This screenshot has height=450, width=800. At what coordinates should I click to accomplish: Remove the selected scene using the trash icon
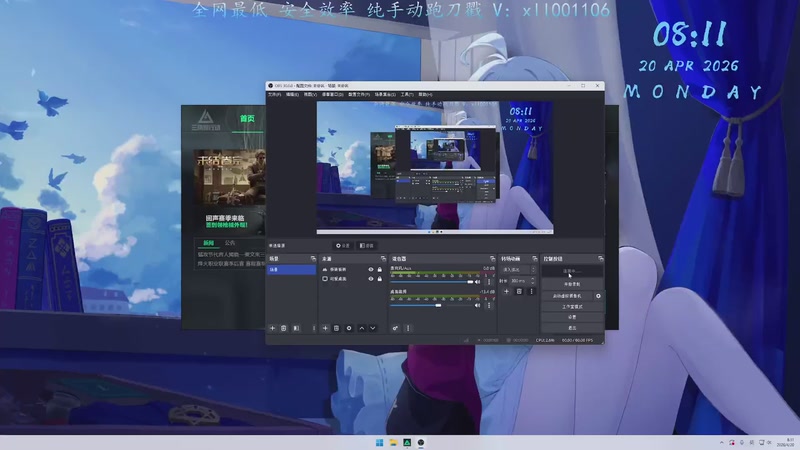point(284,328)
